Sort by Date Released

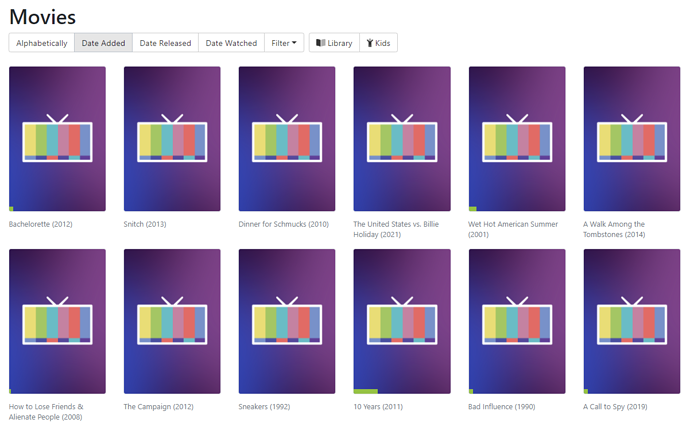pos(165,43)
